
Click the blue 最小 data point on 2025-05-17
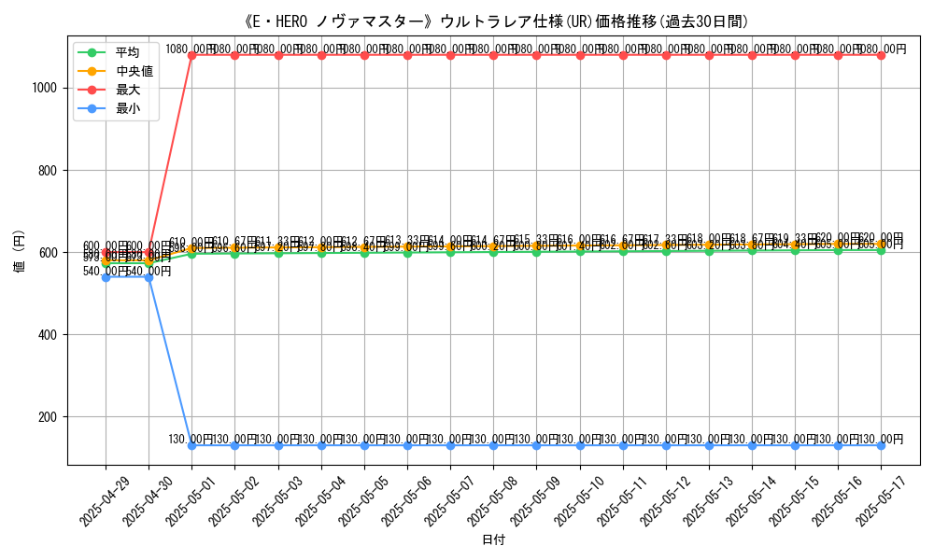point(881,446)
